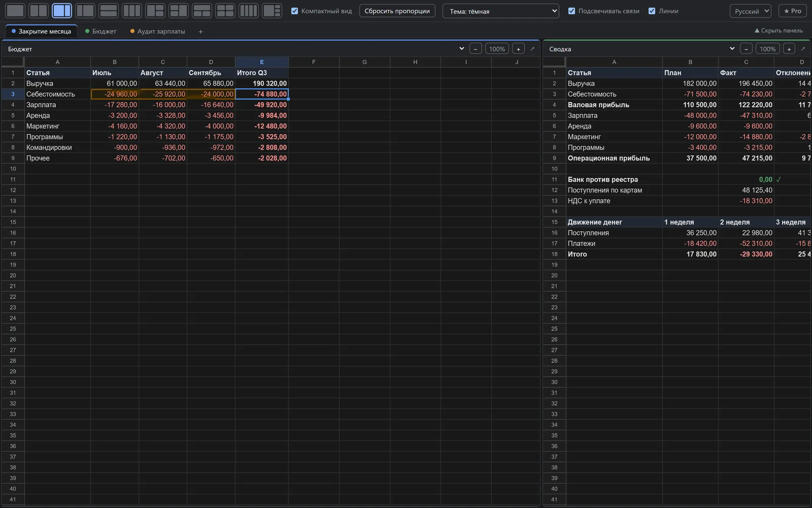Pop out the Бюджет pane with the arrow icon

coord(532,49)
